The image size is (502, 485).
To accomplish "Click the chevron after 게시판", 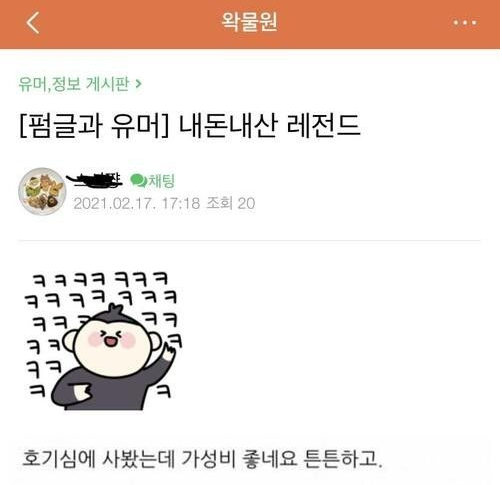I will coord(138,84).
